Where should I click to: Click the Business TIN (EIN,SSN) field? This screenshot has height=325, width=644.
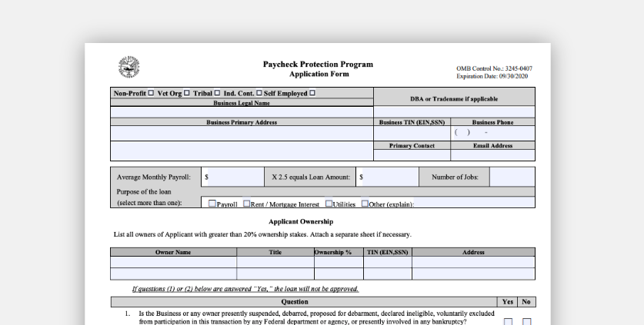(x=412, y=134)
